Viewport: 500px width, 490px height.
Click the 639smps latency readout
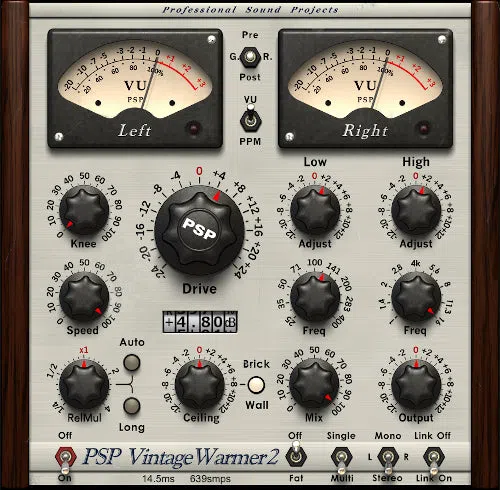210,479
